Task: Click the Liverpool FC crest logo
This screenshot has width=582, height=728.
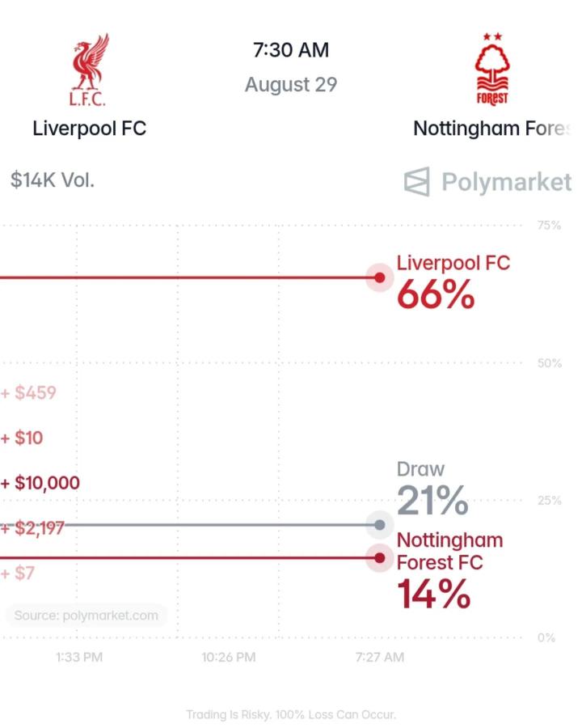Action: coord(90,70)
